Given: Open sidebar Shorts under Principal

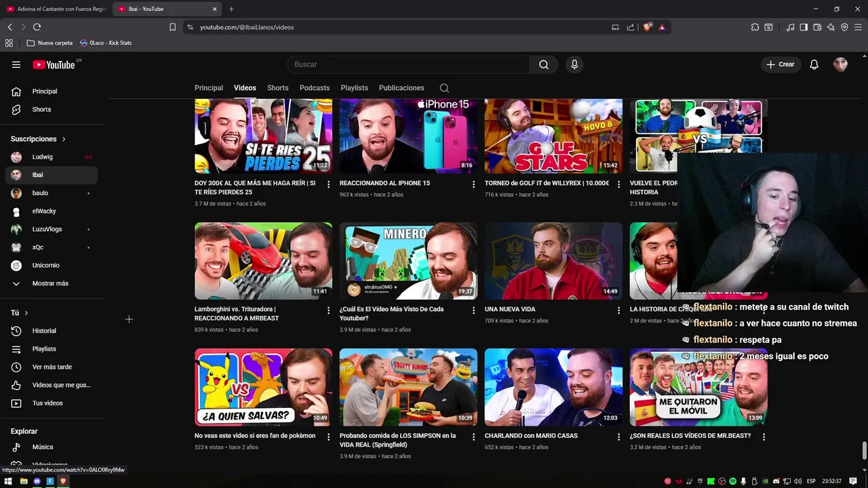Looking at the screenshot, I should [50, 109].
